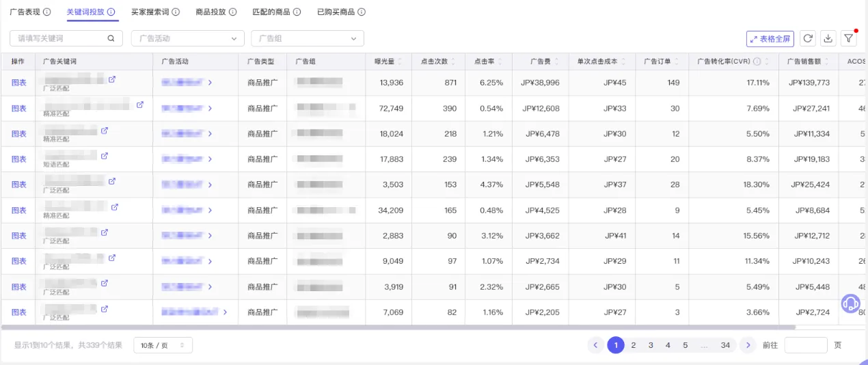
Task: Open keyword external link in 2,883 row
Action: (x=105, y=232)
